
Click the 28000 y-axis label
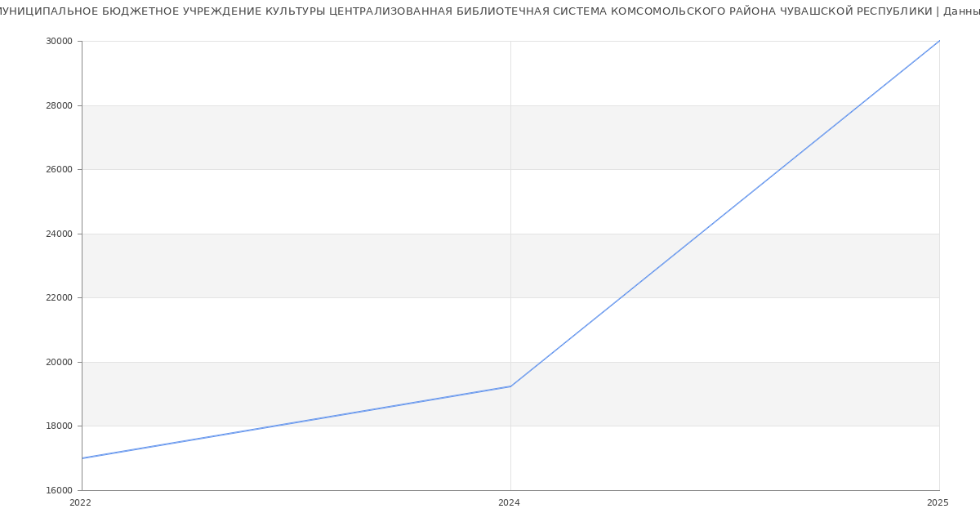coord(60,105)
